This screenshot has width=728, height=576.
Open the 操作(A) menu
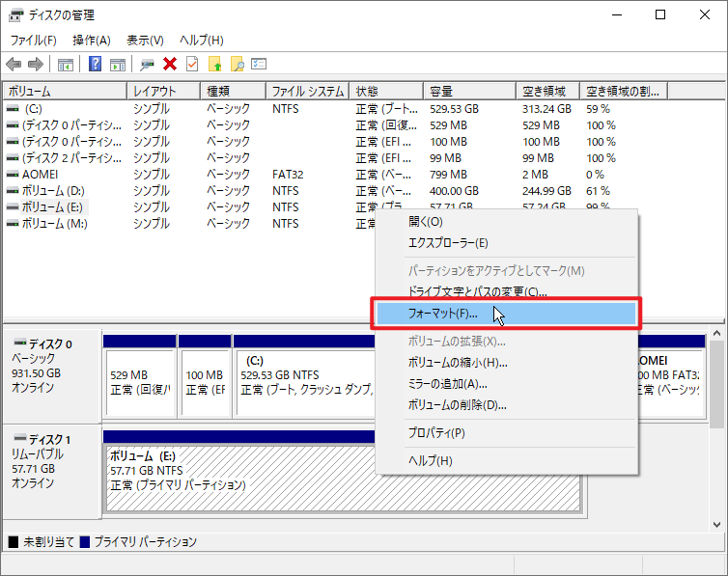[92, 40]
